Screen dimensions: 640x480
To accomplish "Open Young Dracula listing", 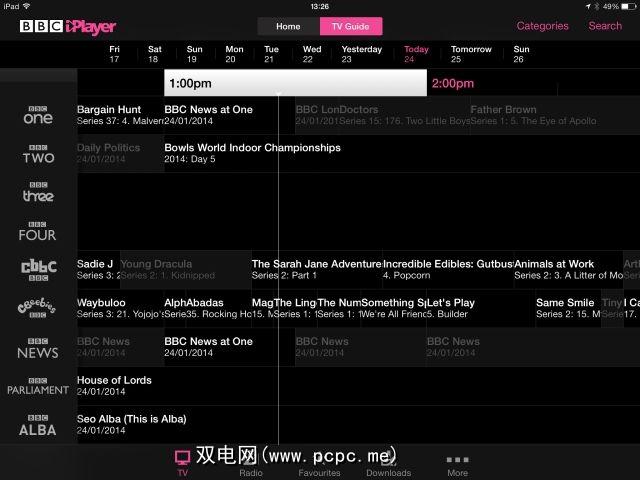I will 186,269.
